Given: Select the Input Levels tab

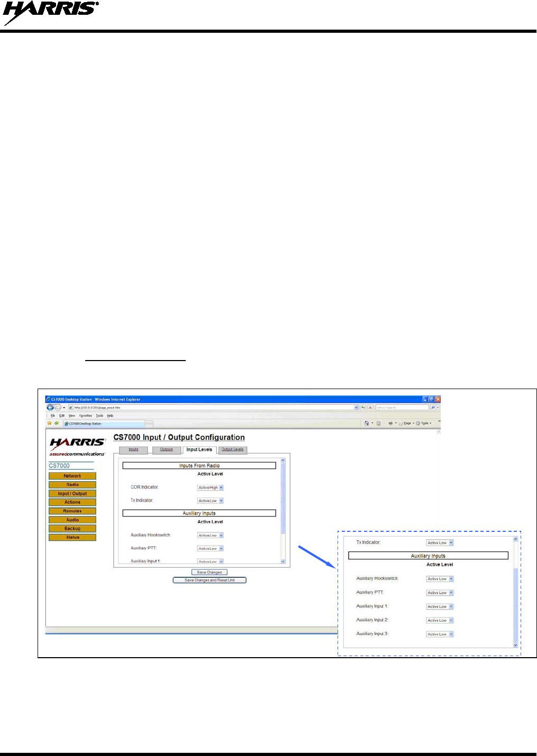Looking at the screenshot, I should point(199,450).
